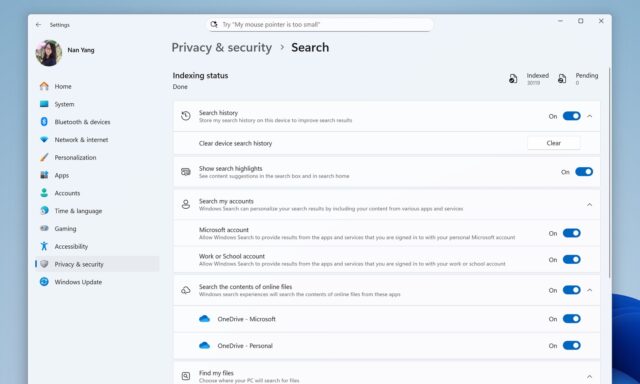
Task: Click the Home house icon in sidebar
Action: point(44,86)
